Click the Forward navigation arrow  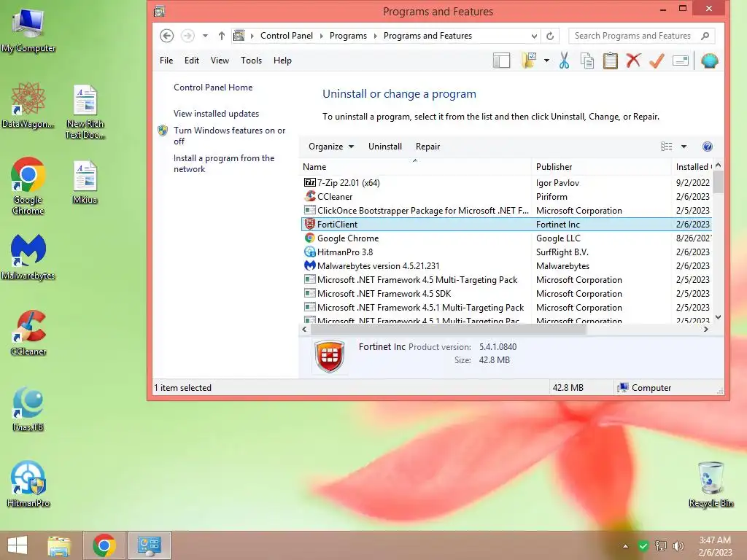coord(187,36)
